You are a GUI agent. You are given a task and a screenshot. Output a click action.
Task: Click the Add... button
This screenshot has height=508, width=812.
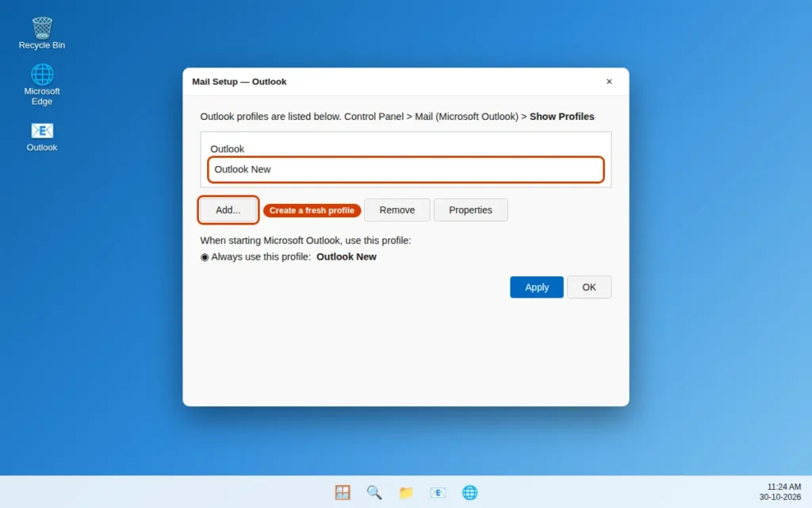[x=228, y=210]
